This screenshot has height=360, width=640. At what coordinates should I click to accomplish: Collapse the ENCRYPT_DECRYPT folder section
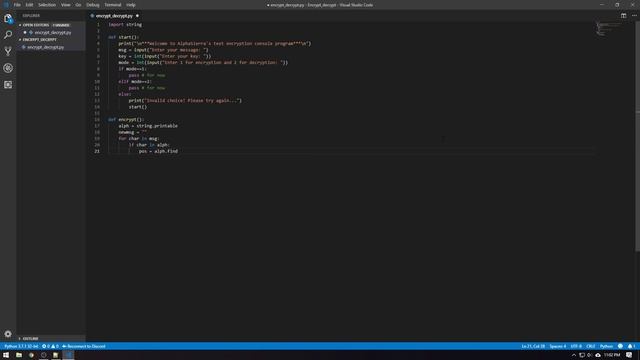pyautogui.click(x=51, y=40)
